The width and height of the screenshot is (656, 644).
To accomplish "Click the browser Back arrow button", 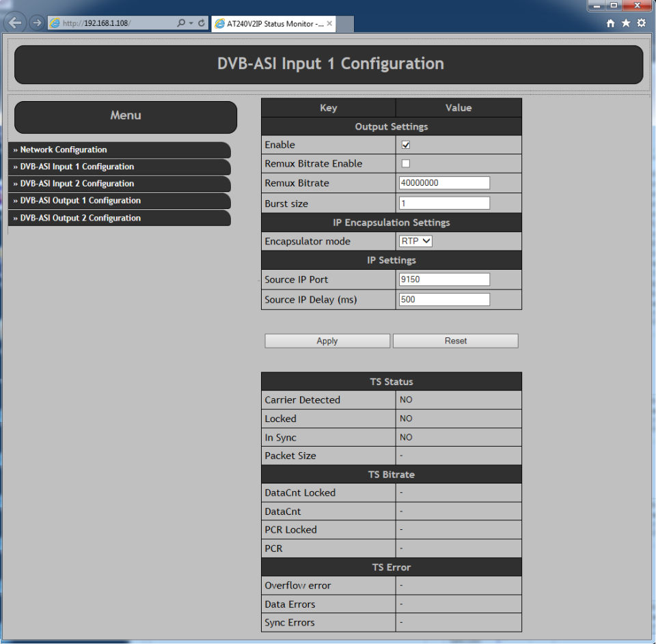I will coord(16,23).
